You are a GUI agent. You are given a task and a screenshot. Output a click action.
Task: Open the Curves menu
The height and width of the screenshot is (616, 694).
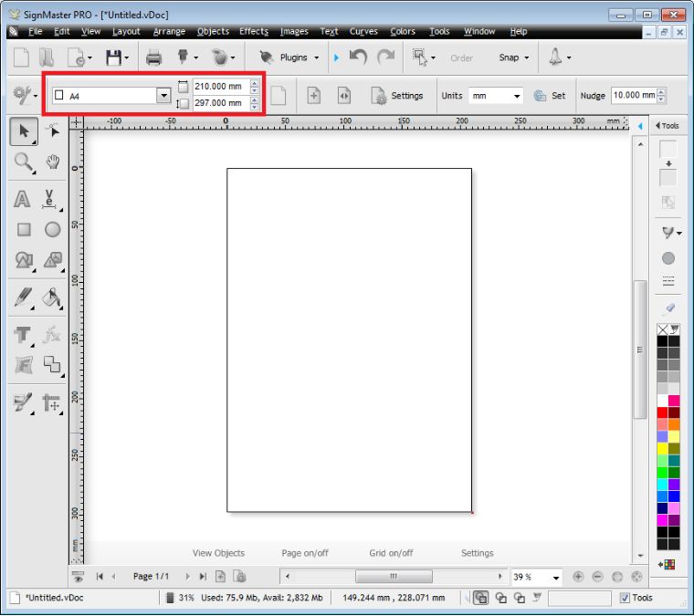click(363, 31)
